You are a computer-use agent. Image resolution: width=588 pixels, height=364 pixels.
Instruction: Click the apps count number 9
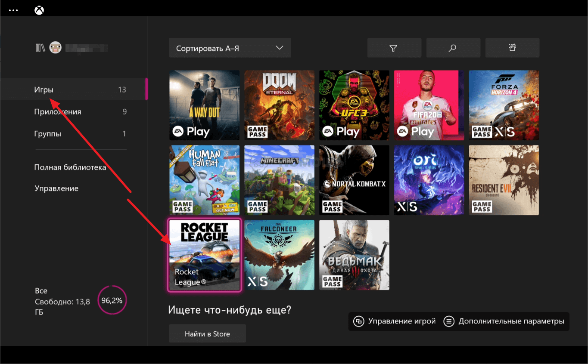[124, 112]
